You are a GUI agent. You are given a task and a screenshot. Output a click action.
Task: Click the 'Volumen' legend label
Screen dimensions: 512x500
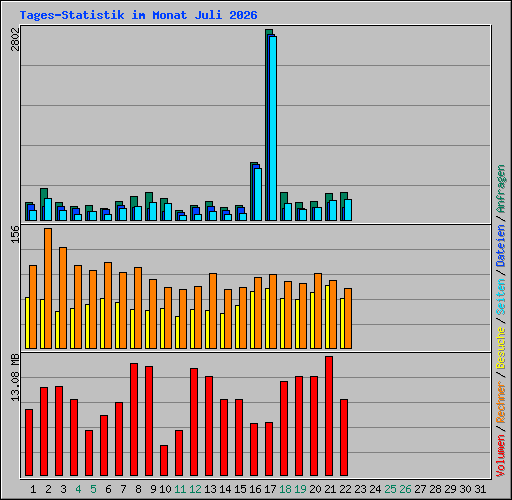coord(500,456)
